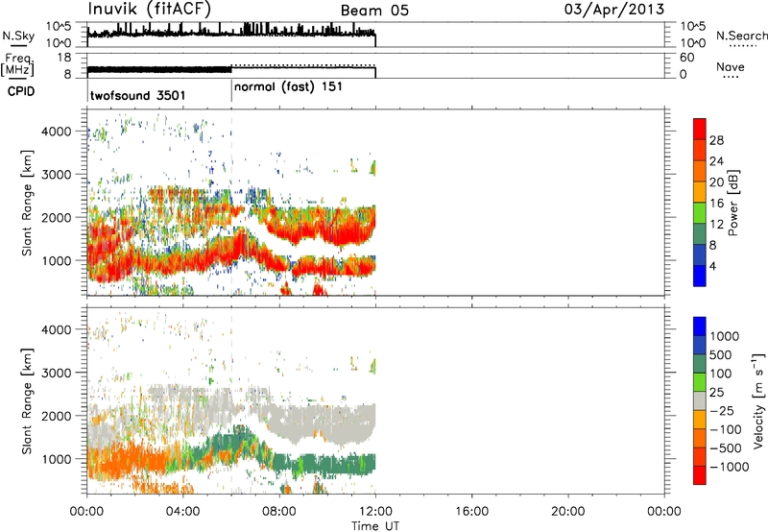Screen dimensions: 768x532
Task: Click the "CPID" row label
Action: point(21,91)
